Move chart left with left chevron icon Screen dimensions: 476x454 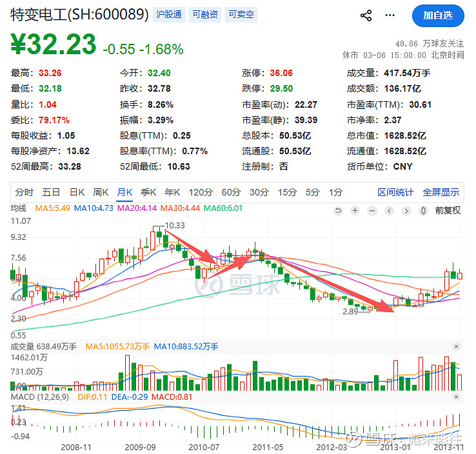click(389, 210)
